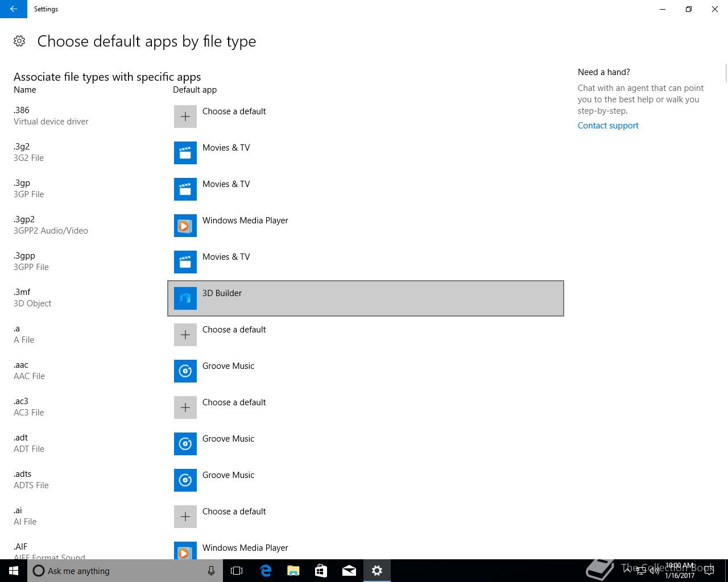Show hidden system tray icons chevron
The width and height of the screenshot is (728, 582).
627,571
